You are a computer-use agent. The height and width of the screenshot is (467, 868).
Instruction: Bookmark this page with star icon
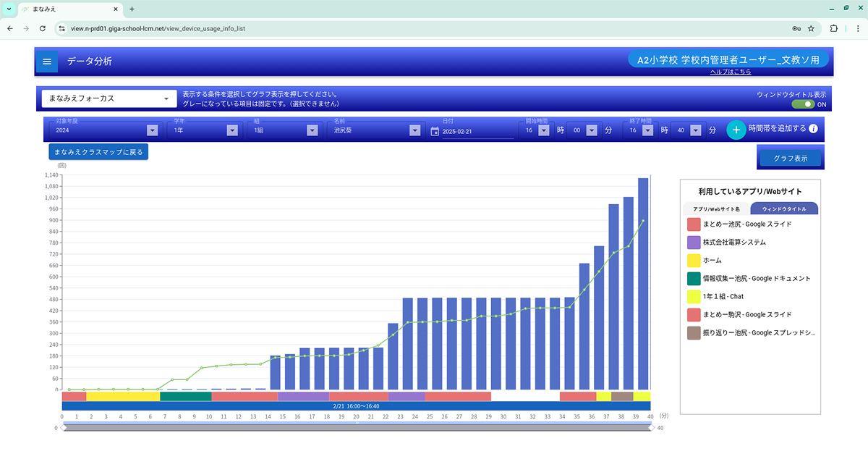pyautogui.click(x=811, y=28)
